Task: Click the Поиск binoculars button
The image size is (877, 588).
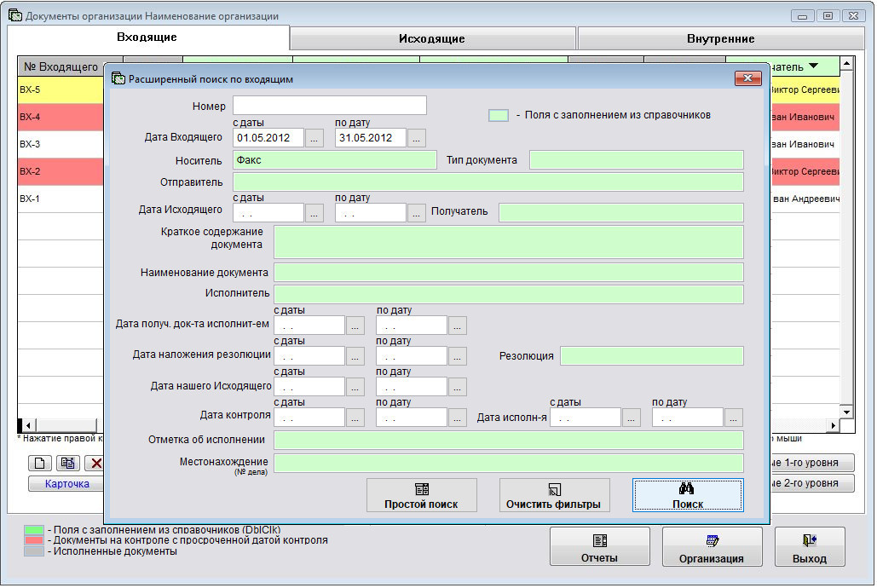Action: coord(687,495)
